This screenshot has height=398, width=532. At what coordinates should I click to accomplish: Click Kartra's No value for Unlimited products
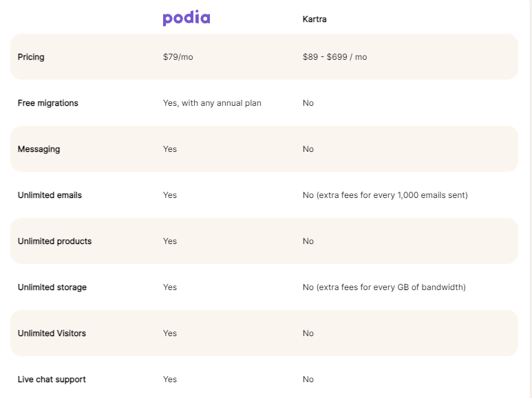click(308, 241)
